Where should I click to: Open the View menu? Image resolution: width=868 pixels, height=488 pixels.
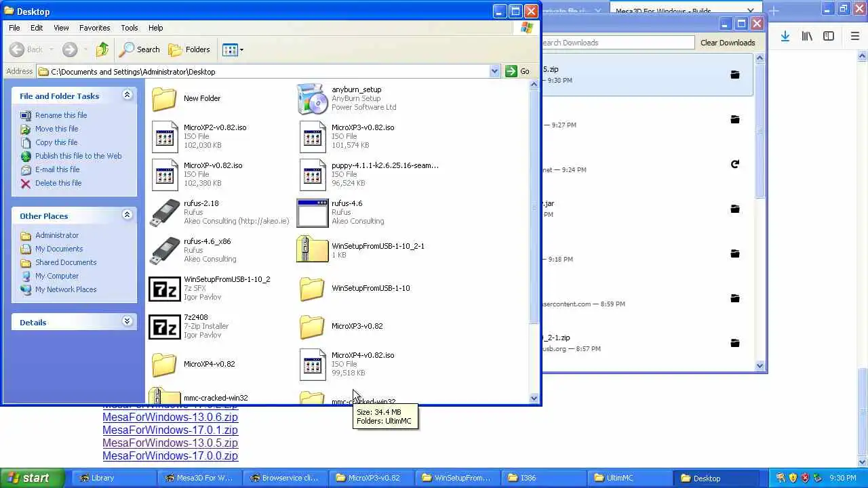tap(61, 28)
